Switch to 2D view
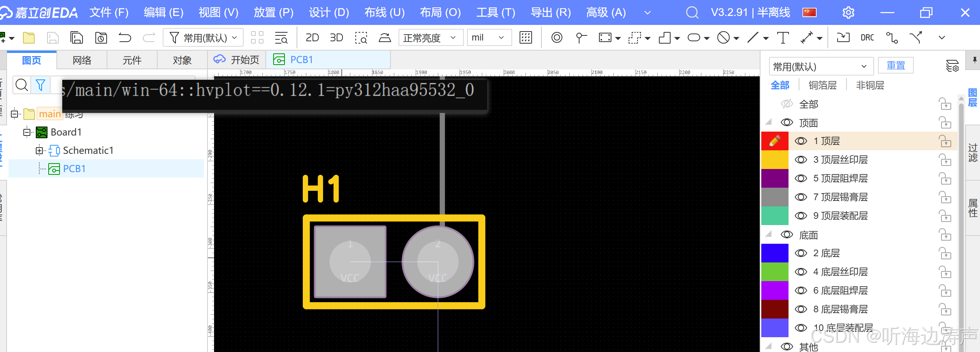Image resolution: width=980 pixels, height=352 pixels. tap(312, 38)
